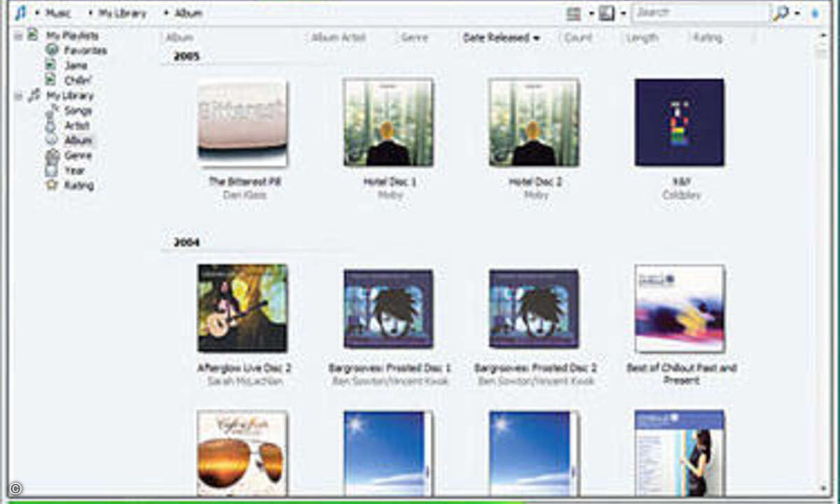Open the Favorites playlist
840x504 pixels.
coord(85,50)
